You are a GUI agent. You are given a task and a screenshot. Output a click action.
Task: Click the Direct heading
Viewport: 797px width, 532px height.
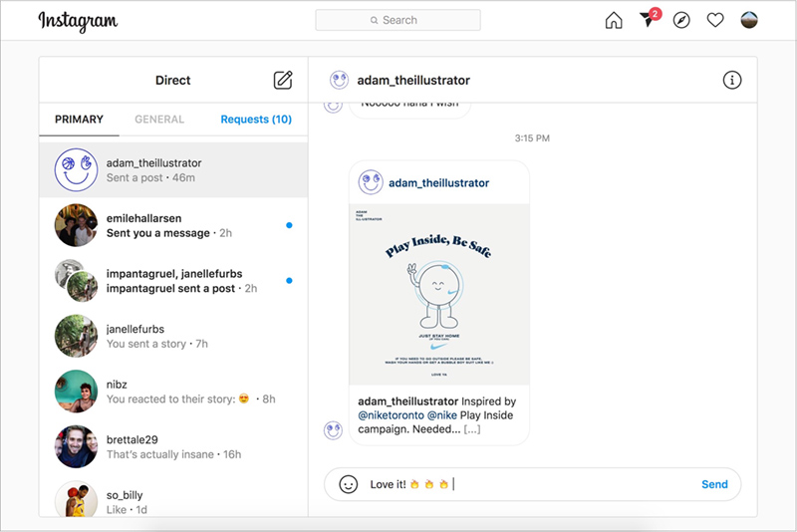point(172,81)
